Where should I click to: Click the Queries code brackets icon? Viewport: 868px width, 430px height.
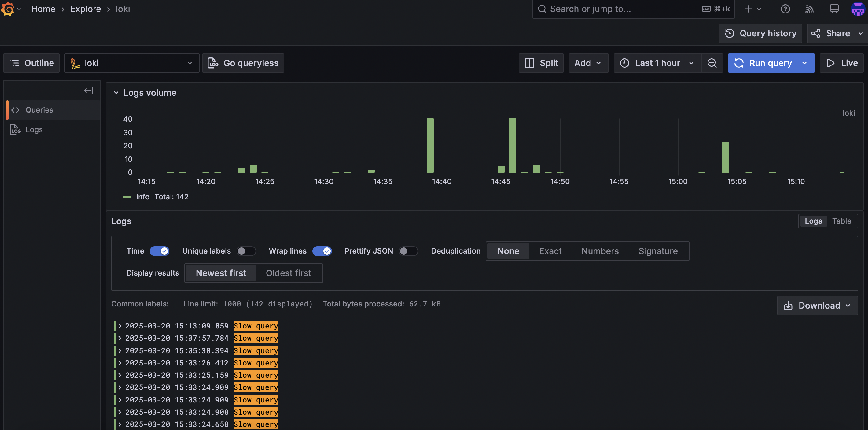click(x=15, y=110)
